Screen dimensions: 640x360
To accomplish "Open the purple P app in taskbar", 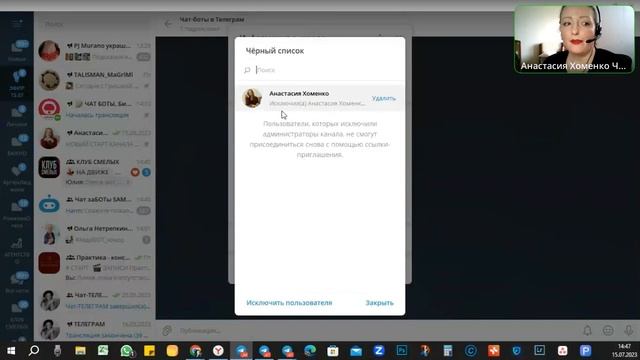I will tap(585, 351).
